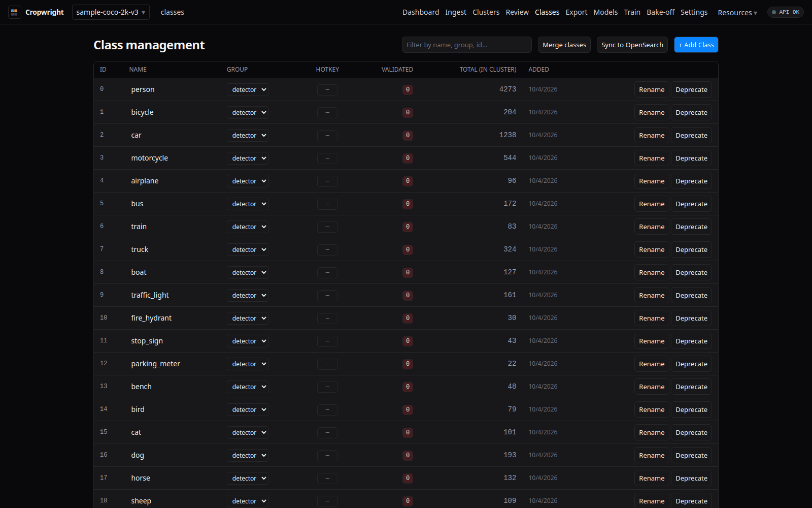Select group dropdown for bench
Image resolution: width=812 pixels, height=508 pixels.
pyautogui.click(x=248, y=387)
